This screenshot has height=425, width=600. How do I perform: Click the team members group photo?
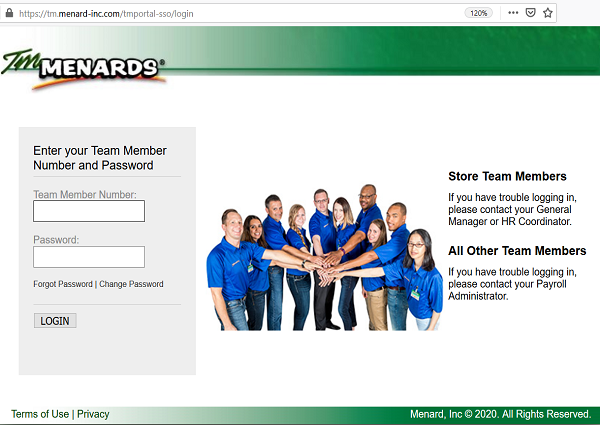pos(324,257)
